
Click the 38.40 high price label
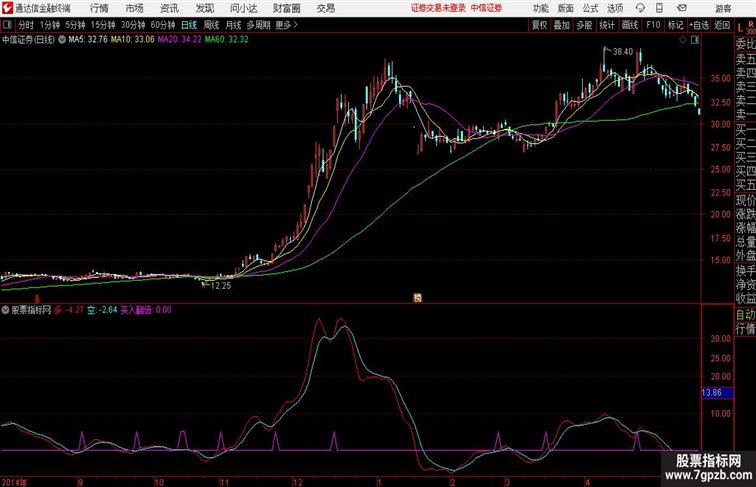point(623,52)
